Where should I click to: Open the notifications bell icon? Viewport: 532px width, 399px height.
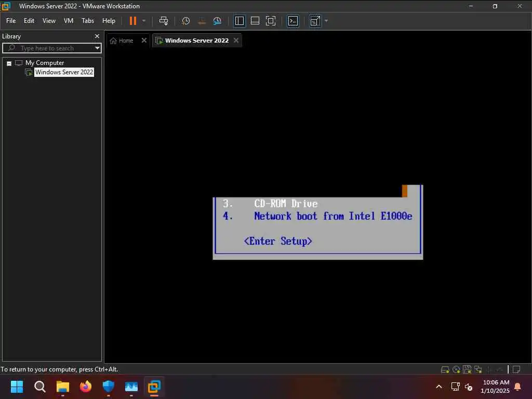518,387
